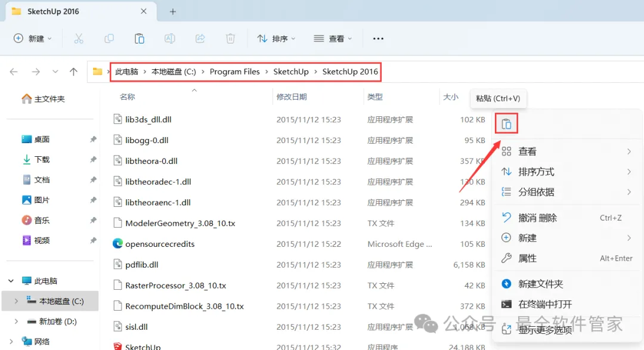This screenshot has width=644, height=350.
Task: Open 排序方式 submenu in context menu
Action: tap(566, 172)
